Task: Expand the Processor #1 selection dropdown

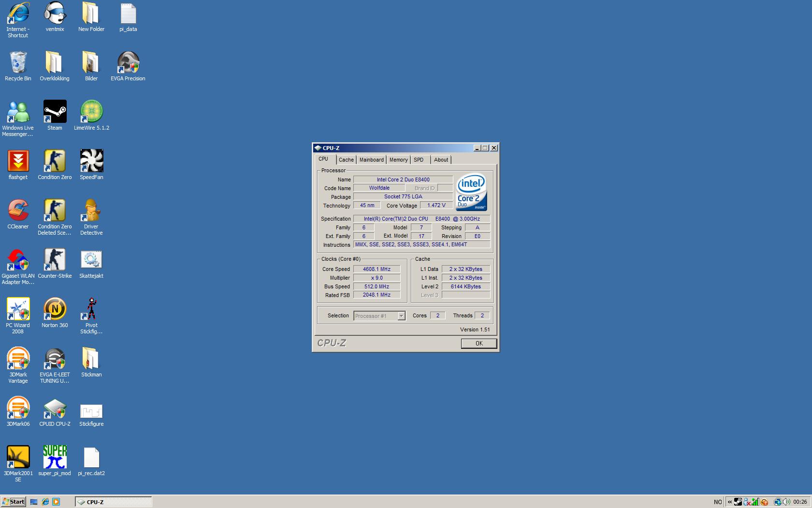Action: pyautogui.click(x=401, y=316)
